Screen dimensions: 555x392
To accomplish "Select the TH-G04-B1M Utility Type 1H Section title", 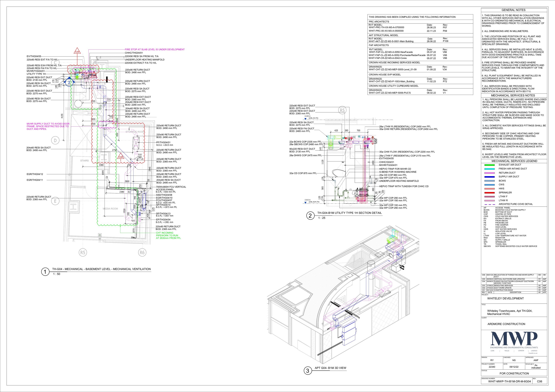I will tap(349, 213).
